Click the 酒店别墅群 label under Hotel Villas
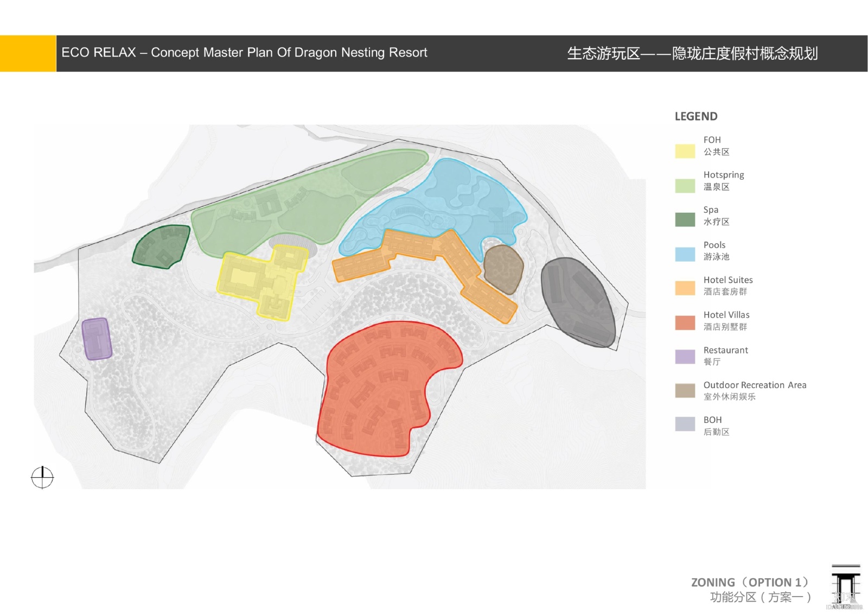 click(x=725, y=327)
